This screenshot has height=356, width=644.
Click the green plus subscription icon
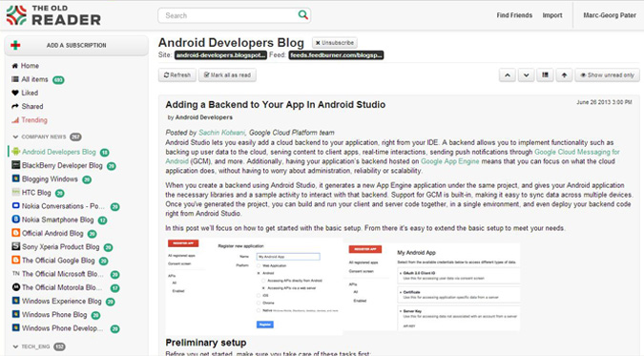[x=15, y=45]
